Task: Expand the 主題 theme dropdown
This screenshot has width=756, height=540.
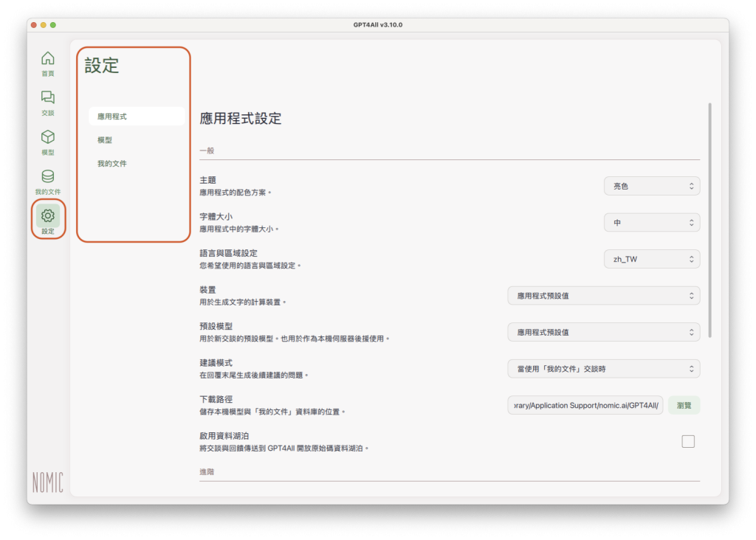Action: pyautogui.click(x=651, y=186)
